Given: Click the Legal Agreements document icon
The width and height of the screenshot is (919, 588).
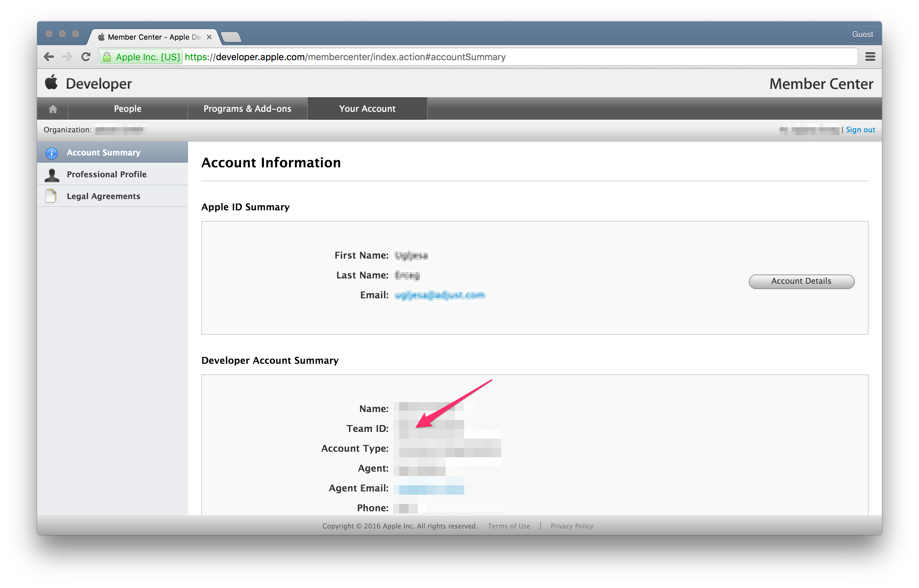Looking at the screenshot, I should coord(51,196).
